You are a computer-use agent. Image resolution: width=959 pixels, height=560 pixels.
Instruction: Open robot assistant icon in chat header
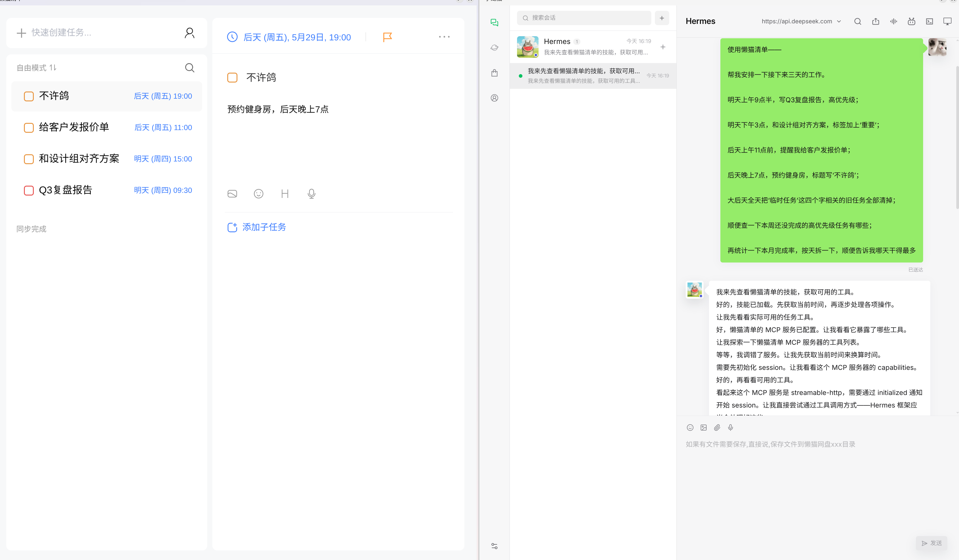(x=911, y=21)
